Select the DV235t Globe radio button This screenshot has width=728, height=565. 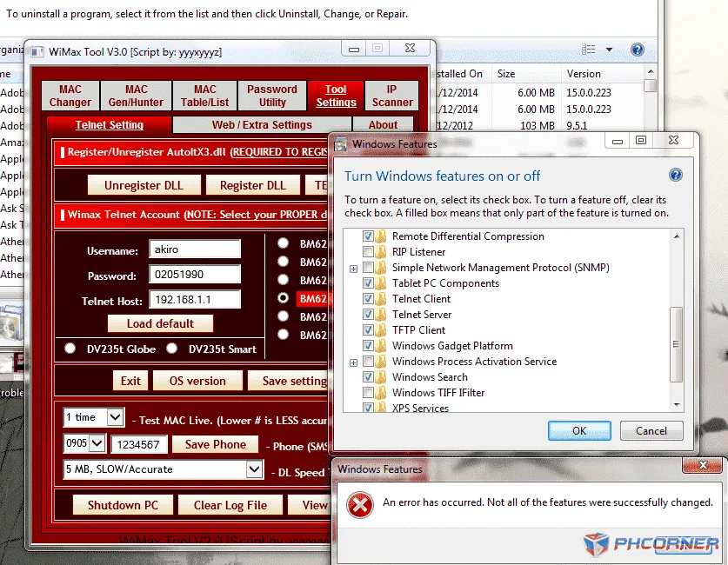click(x=70, y=349)
